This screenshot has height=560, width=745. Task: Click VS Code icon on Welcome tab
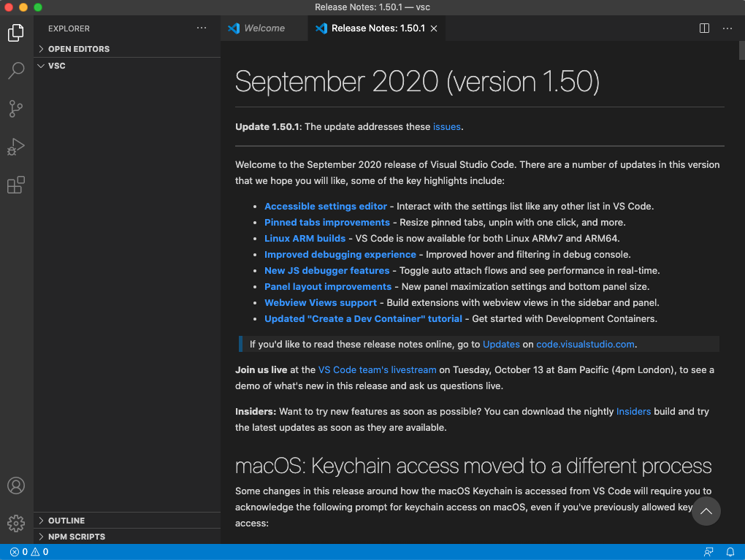tap(234, 28)
